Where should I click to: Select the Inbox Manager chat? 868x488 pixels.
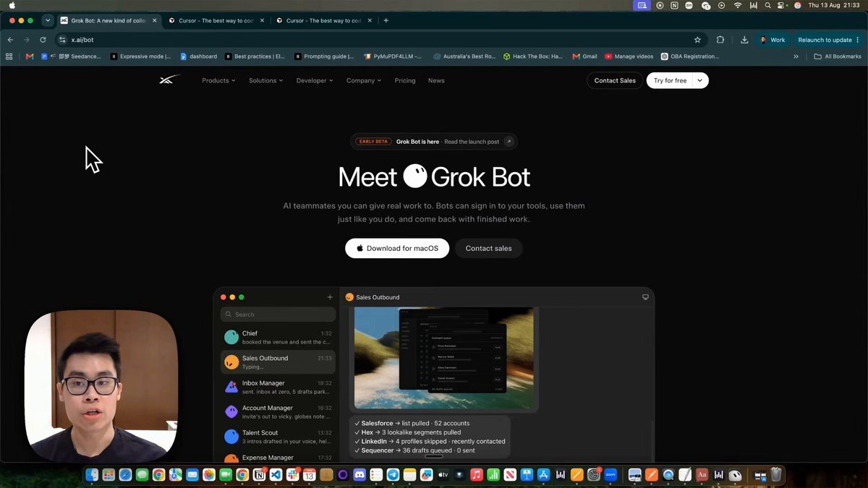(x=278, y=387)
